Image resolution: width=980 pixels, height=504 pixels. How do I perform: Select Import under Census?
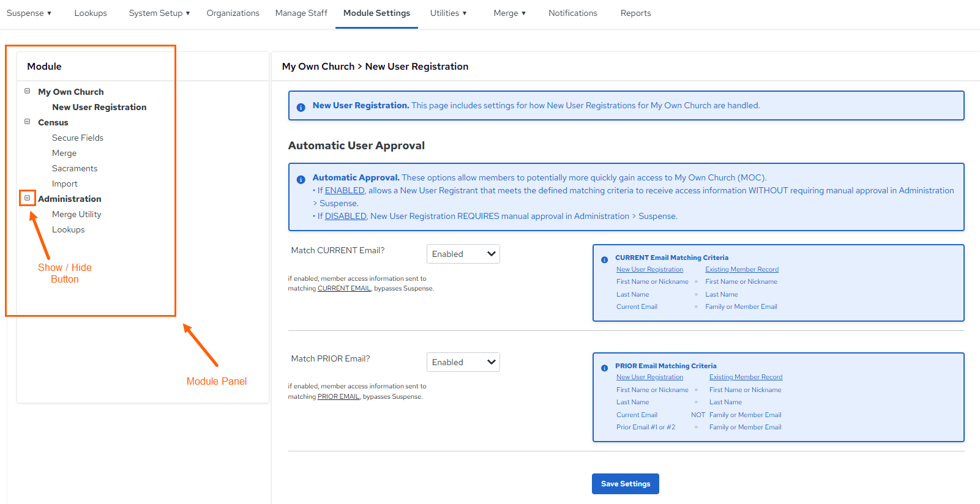tap(65, 183)
